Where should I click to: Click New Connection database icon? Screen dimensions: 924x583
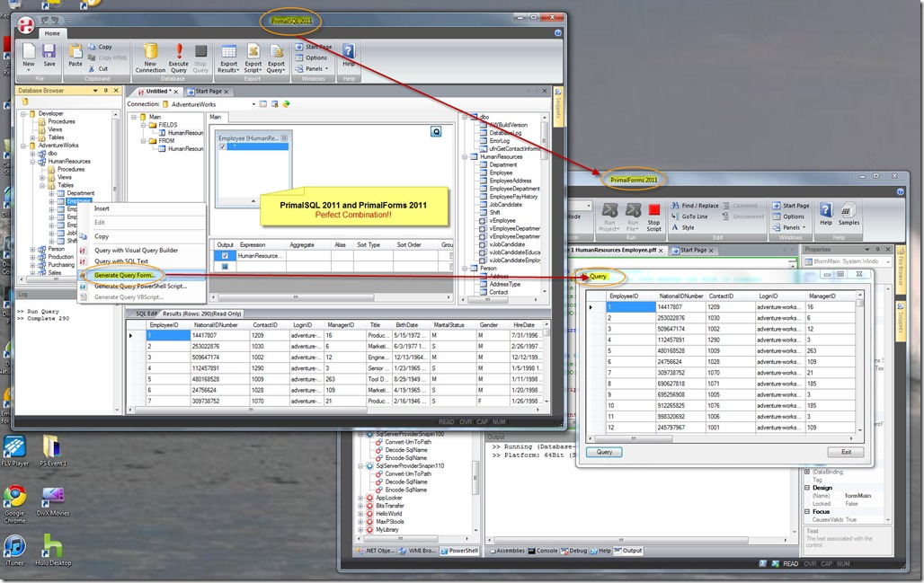coord(150,51)
